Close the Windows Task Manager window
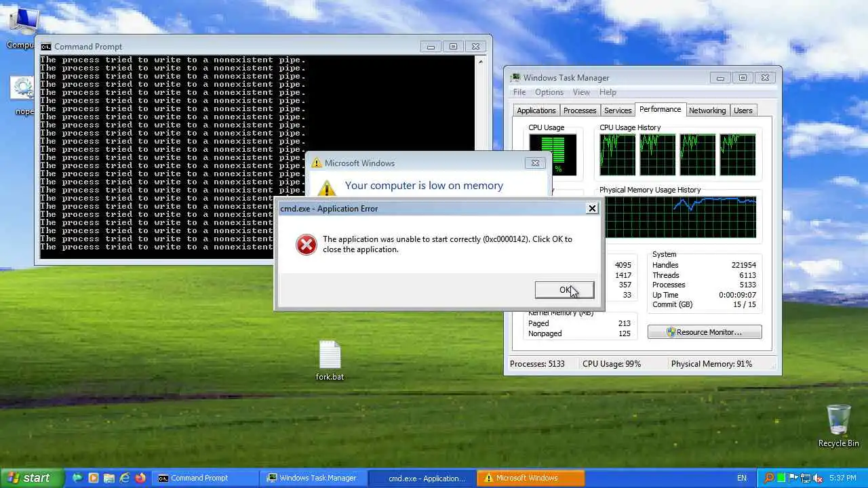 tap(765, 78)
